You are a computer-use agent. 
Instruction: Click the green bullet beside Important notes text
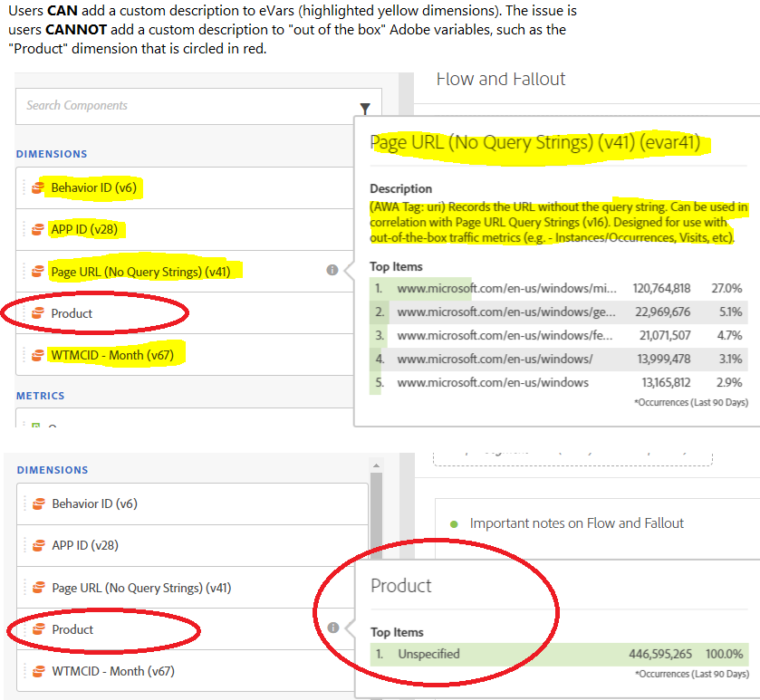(x=454, y=523)
